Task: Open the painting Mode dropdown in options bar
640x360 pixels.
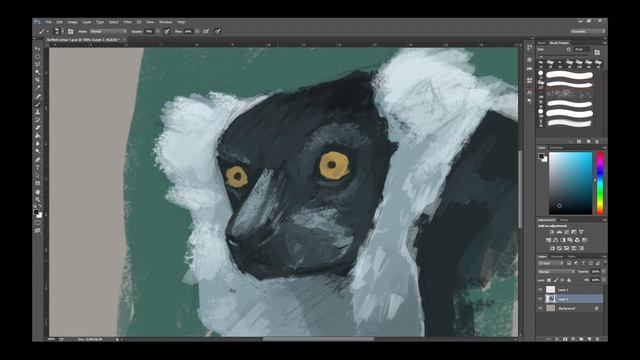Action: point(108,31)
